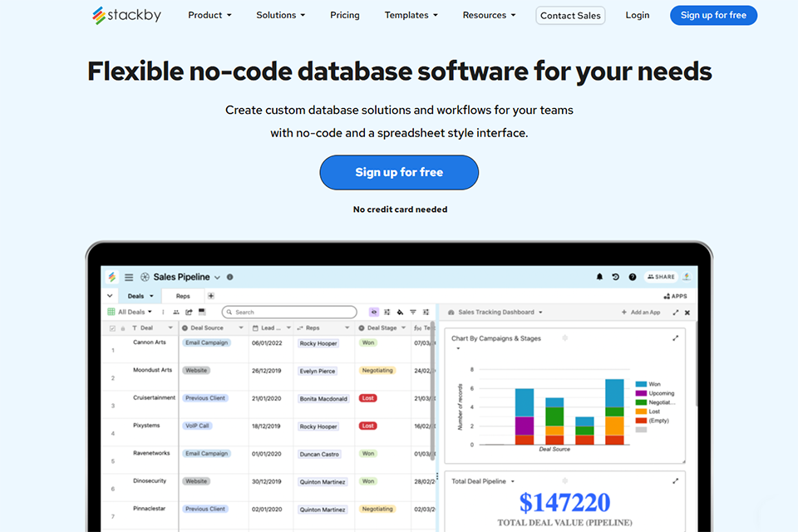Click the Lost legend color swatch
This screenshot has height=532, width=798.
[641, 411]
